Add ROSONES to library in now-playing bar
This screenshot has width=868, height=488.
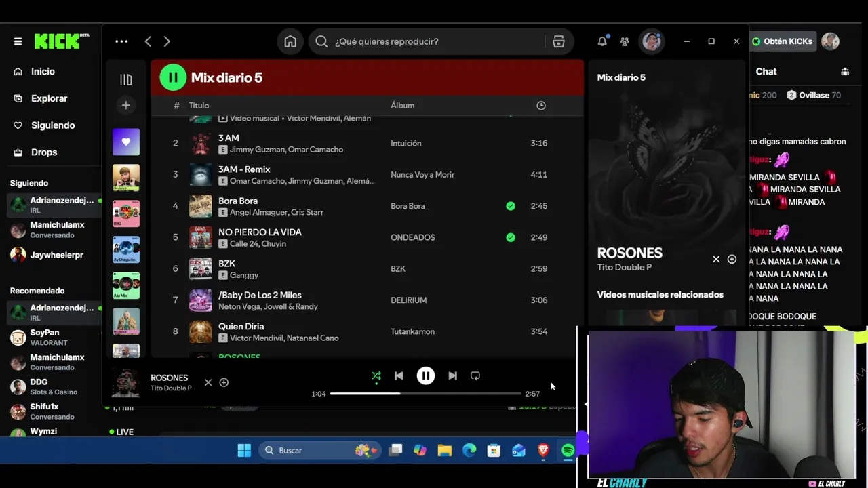coord(224,382)
